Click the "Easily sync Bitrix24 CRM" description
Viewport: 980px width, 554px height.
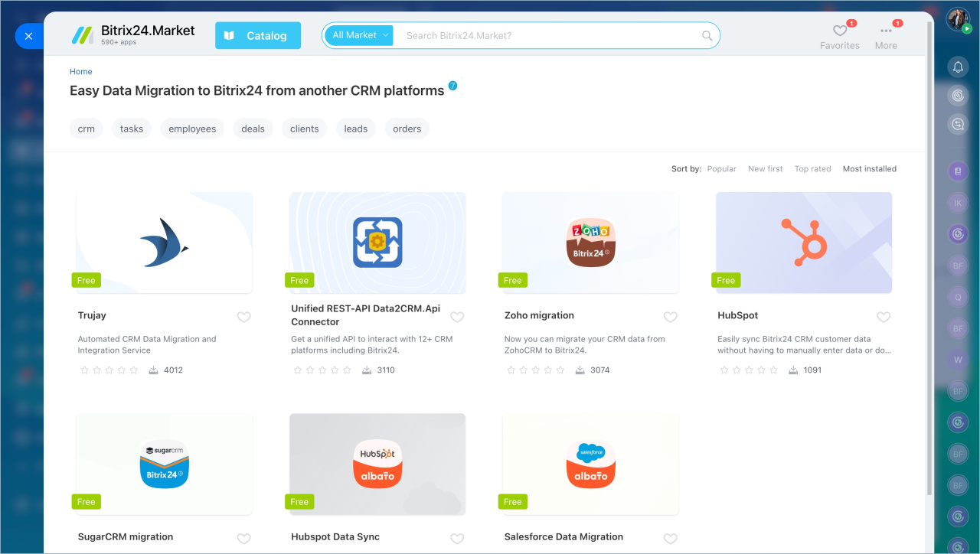[804, 344]
